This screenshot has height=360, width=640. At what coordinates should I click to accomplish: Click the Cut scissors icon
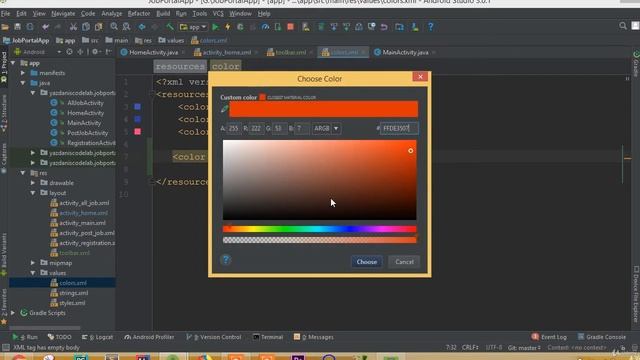(73, 27)
